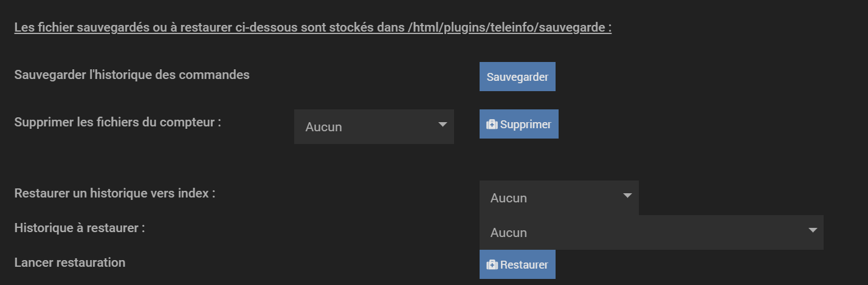Screen dimensions: 868x285
Task: Click the arrow of the index dropdown
Action: (627, 196)
